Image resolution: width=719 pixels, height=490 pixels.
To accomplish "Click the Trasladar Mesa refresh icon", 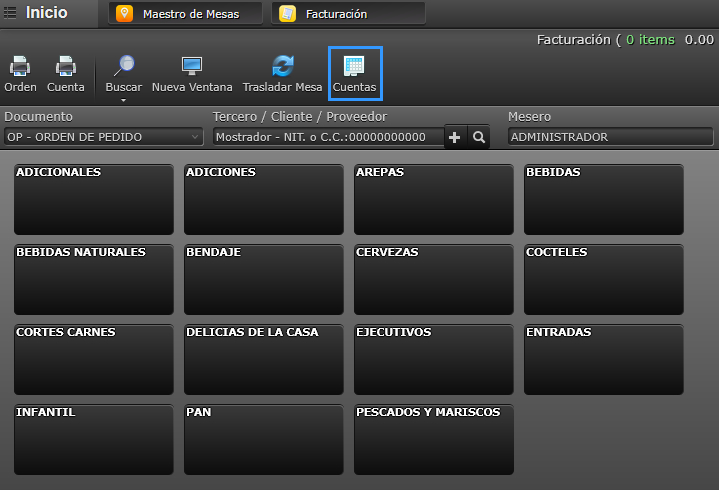I will 282,66.
